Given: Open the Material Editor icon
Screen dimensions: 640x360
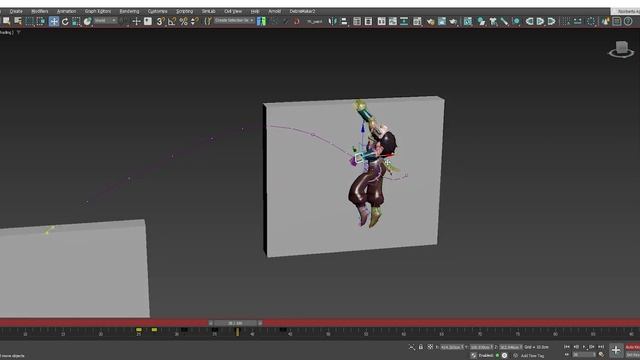Looking at the screenshot, I should coord(417,21).
